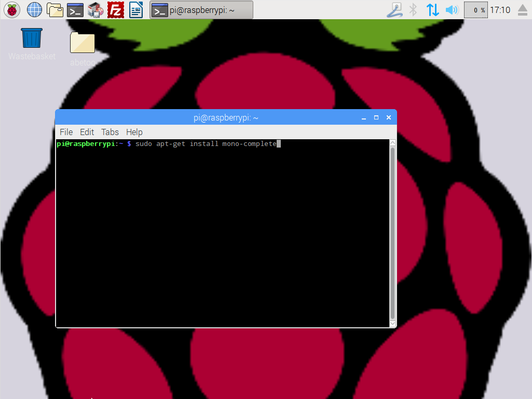Click the terminal scrollbar down arrow
This screenshot has width=532, height=399.
click(392, 324)
